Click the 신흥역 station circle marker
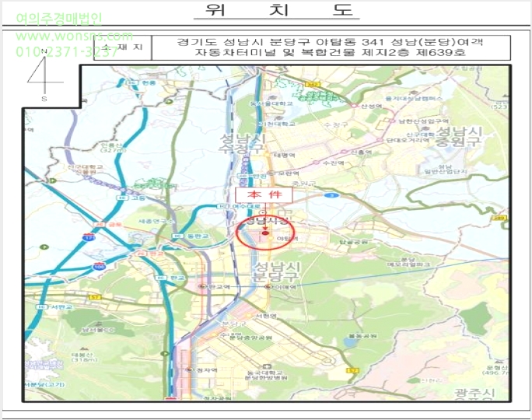532x420 pixels. (x=344, y=152)
